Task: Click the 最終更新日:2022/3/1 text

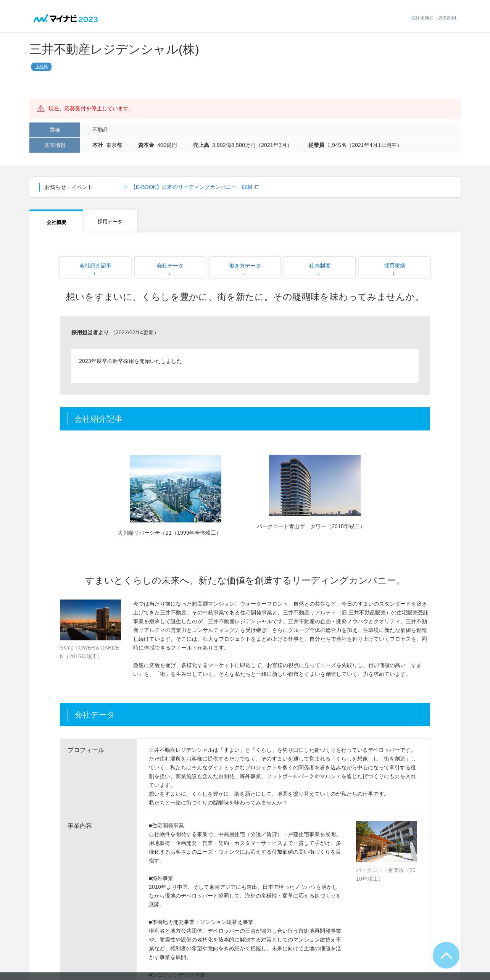Action: 434,18
